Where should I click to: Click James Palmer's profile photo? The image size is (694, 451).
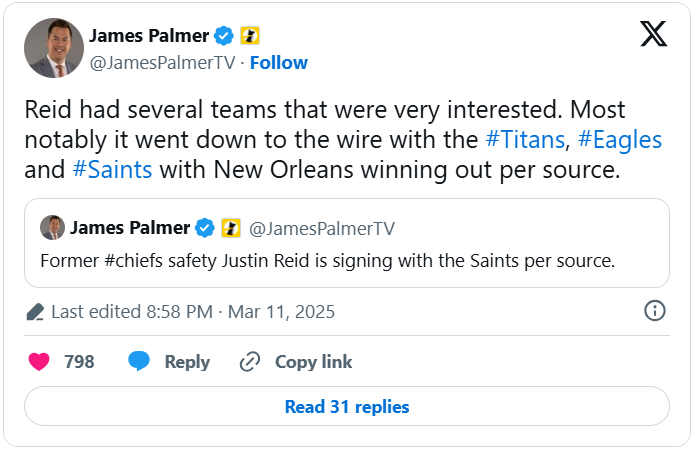(52, 48)
